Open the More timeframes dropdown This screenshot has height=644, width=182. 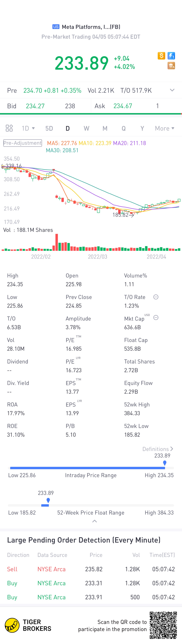pyautogui.click(x=165, y=128)
